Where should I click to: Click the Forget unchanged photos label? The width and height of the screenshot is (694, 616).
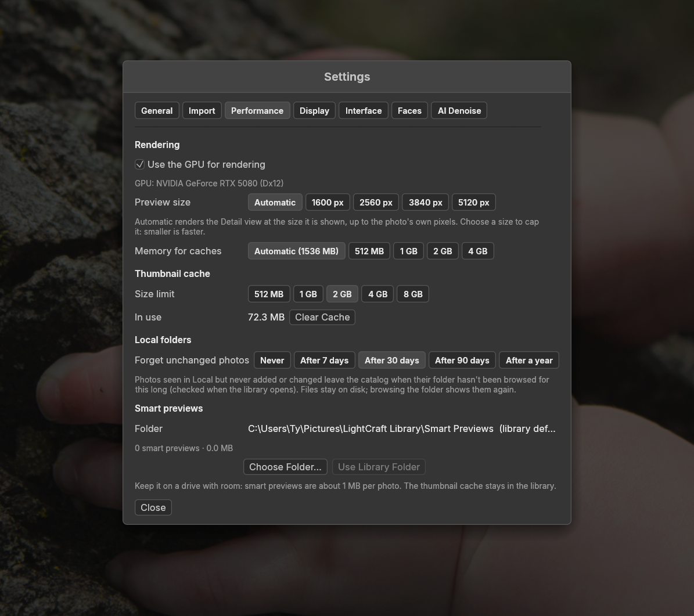click(x=192, y=360)
